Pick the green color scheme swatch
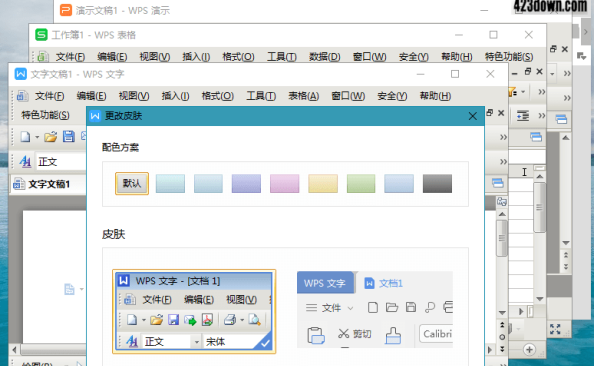The image size is (594, 366). [x=361, y=184]
